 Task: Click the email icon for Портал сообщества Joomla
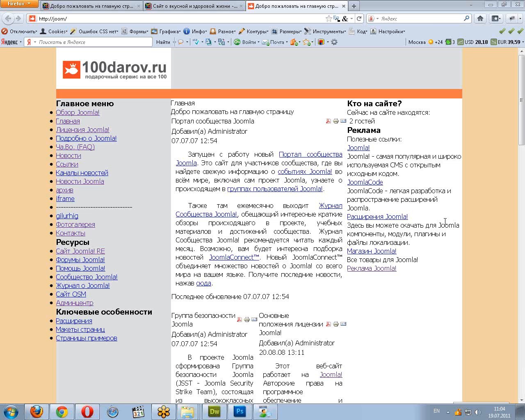[x=343, y=121]
